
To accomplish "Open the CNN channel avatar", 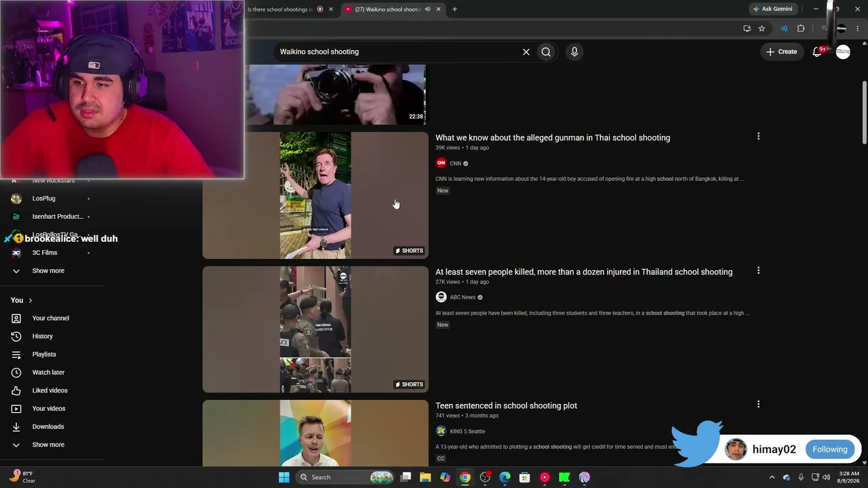I will point(441,163).
